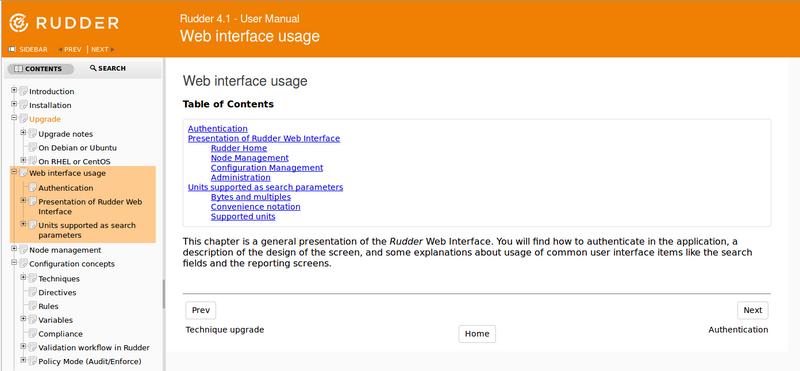Toggle the SIDEBAR icon in header
800x371 pixels.
[x=12, y=50]
